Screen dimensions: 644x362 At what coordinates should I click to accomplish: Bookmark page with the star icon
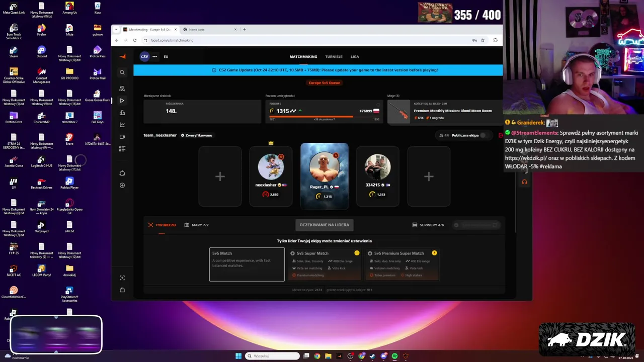482,40
